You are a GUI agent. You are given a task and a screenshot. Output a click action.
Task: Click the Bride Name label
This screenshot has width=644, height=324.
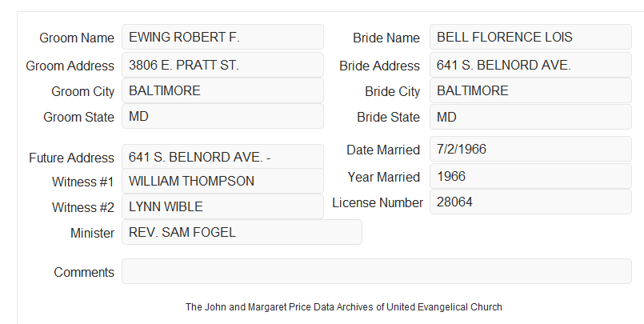(386, 38)
